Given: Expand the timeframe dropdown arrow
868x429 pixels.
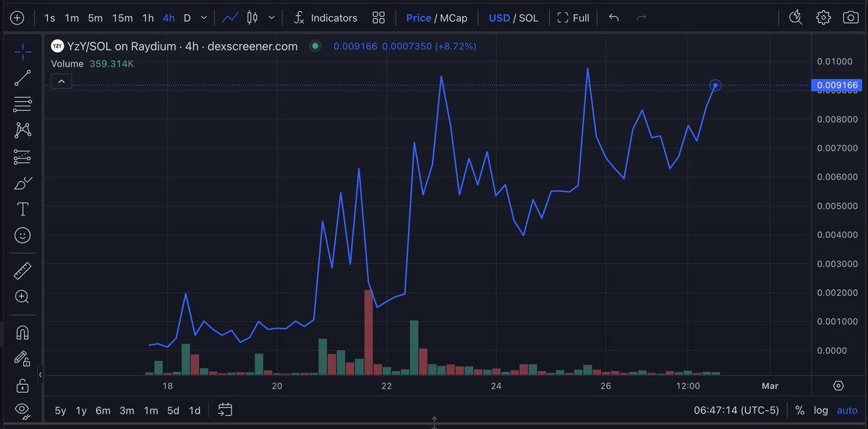Looking at the screenshot, I should coord(205,17).
